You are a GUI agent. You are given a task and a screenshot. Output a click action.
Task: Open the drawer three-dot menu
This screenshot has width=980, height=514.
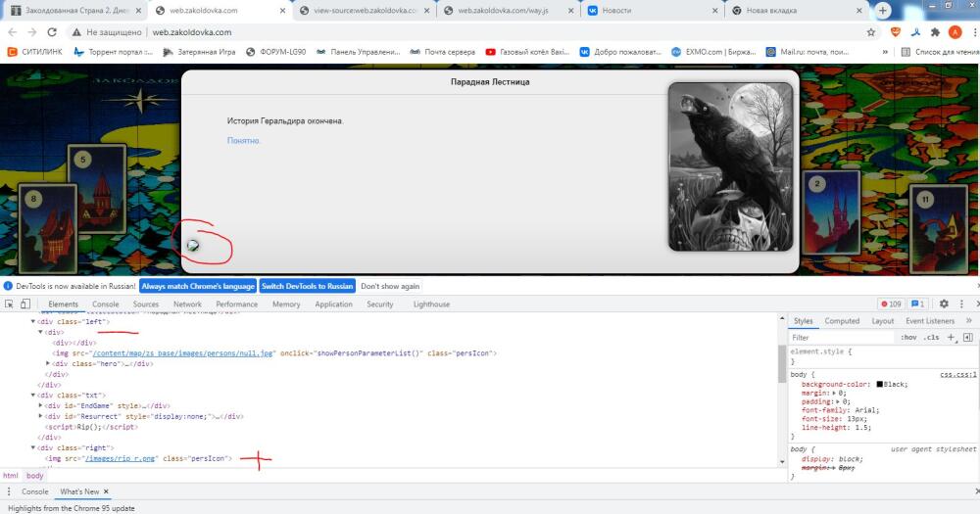[x=9, y=491]
